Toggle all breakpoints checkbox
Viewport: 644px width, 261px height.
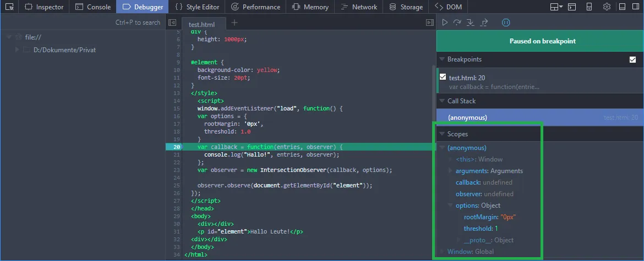point(632,60)
